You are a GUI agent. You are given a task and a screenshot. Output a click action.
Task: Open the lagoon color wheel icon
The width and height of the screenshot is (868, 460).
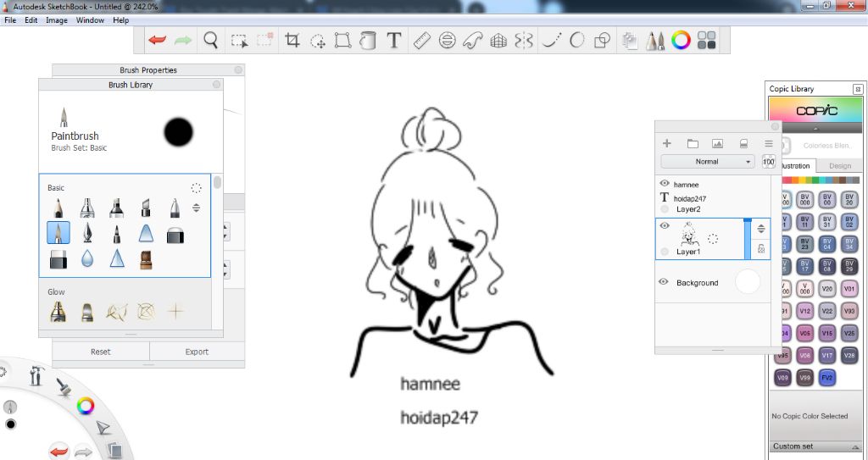(86, 406)
